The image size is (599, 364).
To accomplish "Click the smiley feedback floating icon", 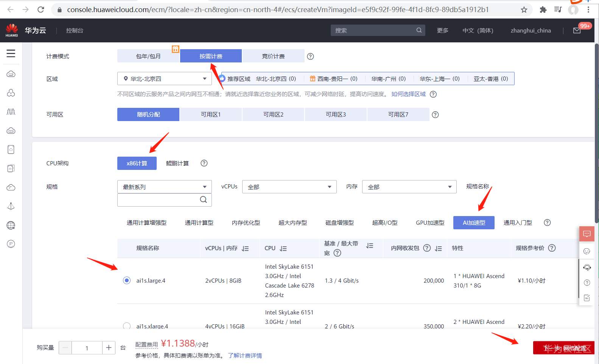I will pos(587,251).
